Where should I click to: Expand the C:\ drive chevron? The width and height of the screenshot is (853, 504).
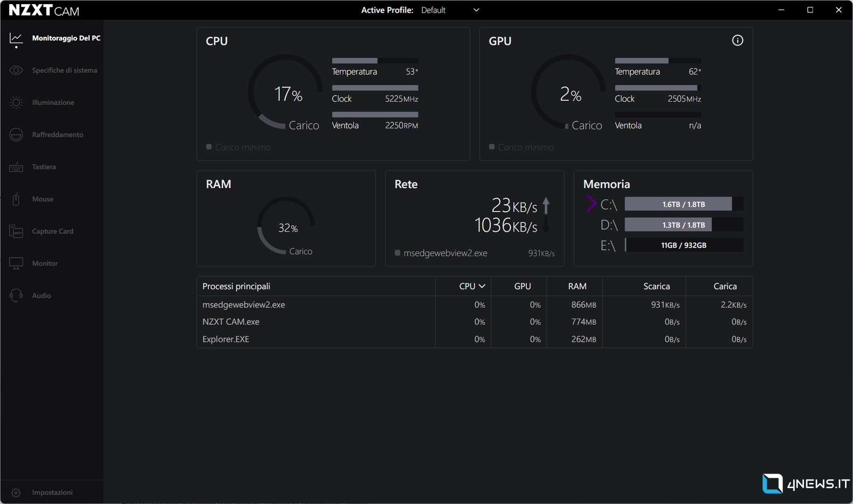pyautogui.click(x=591, y=204)
